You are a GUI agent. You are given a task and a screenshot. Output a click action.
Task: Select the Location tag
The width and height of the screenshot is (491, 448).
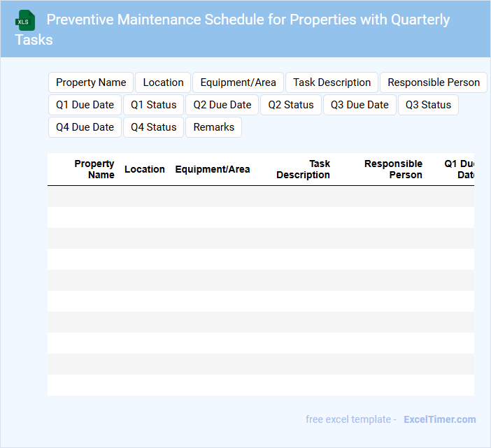[x=163, y=82]
